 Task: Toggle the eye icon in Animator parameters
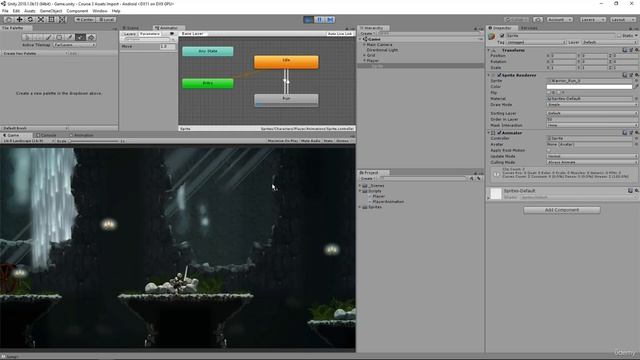pos(172,34)
